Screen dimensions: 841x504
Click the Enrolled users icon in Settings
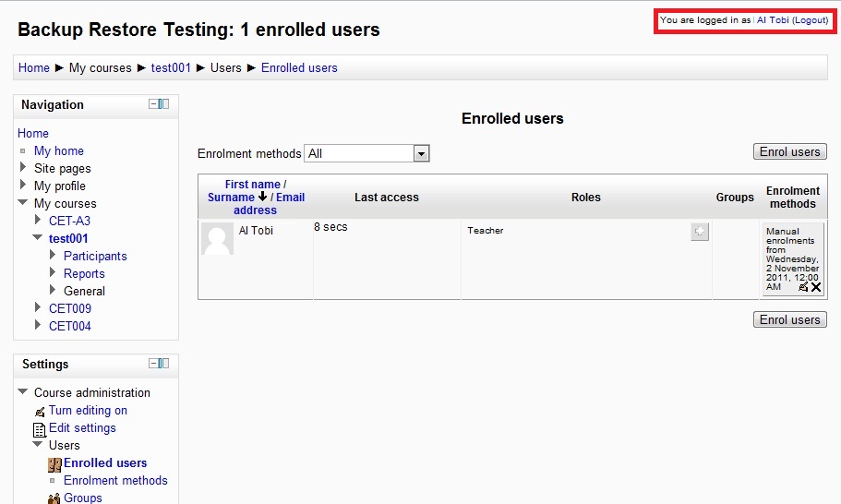coord(54,464)
